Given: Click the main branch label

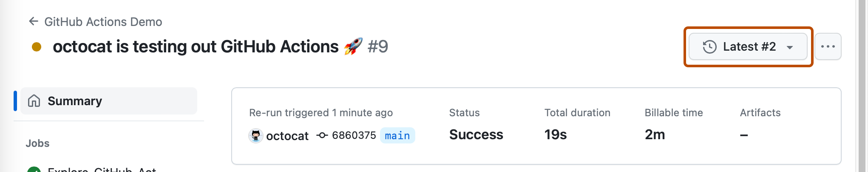Looking at the screenshot, I should [x=397, y=135].
